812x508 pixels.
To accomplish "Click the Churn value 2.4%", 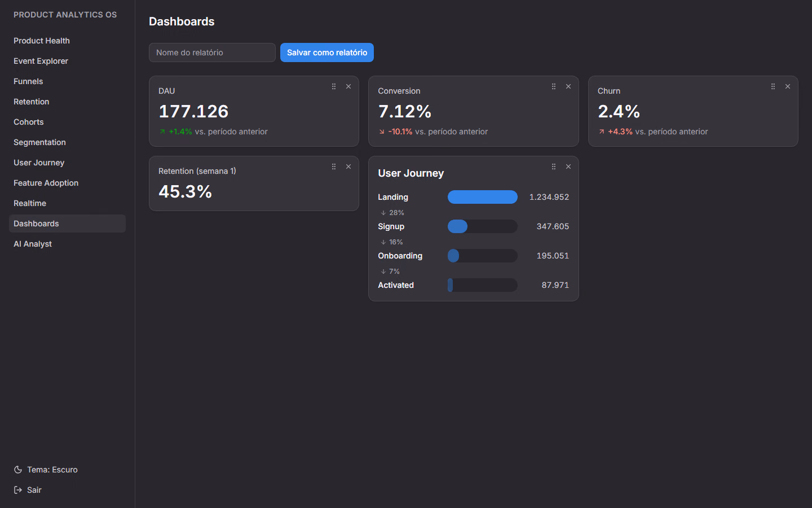I will (x=619, y=111).
